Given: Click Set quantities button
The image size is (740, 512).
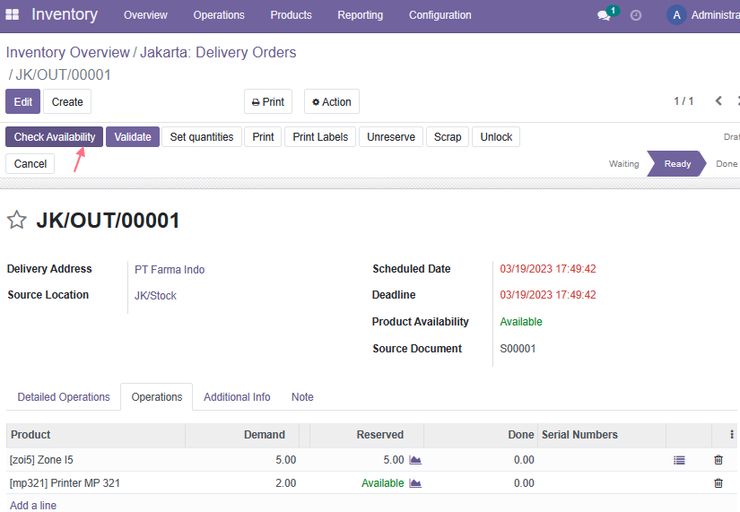Looking at the screenshot, I should 202,137.
